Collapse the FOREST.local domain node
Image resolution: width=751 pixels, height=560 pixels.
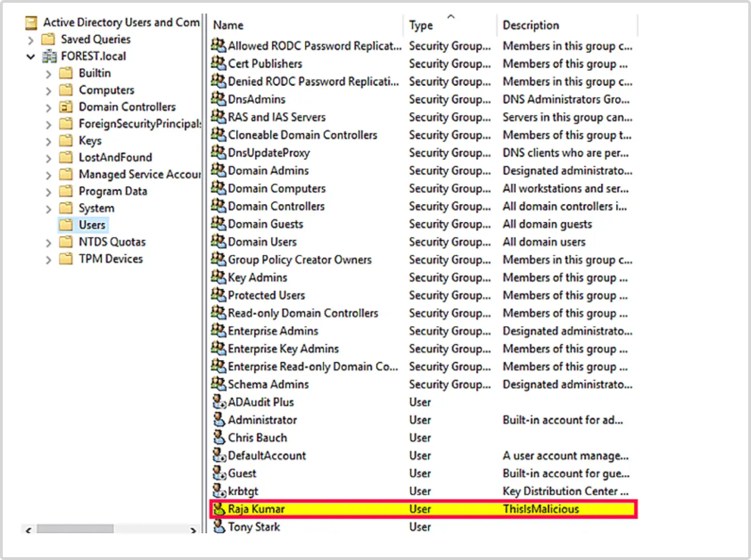coord(31,57)
